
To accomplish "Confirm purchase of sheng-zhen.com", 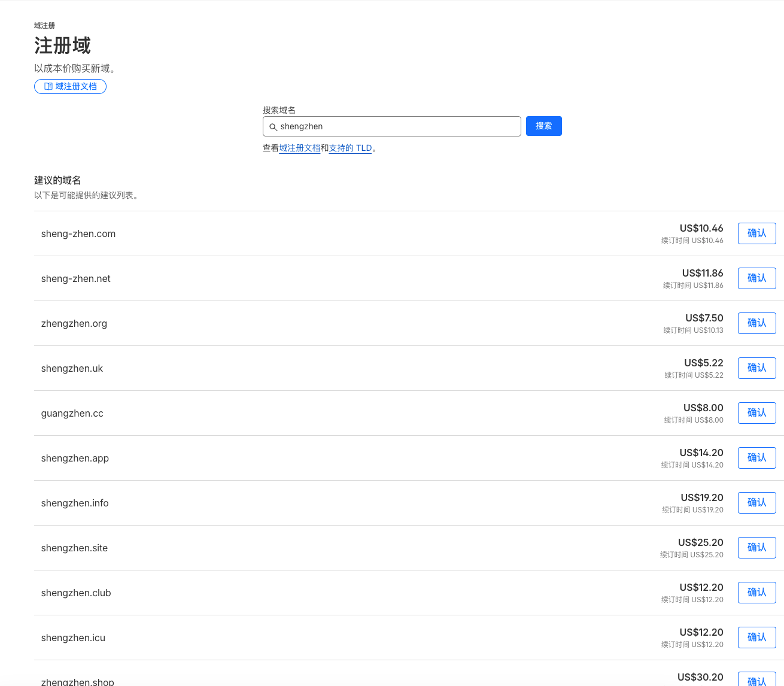I will tap(756, 233).
